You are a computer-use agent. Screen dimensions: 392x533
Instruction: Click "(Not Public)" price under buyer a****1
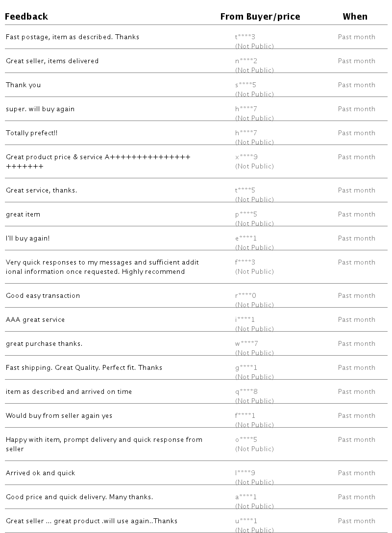click(254, 506)
